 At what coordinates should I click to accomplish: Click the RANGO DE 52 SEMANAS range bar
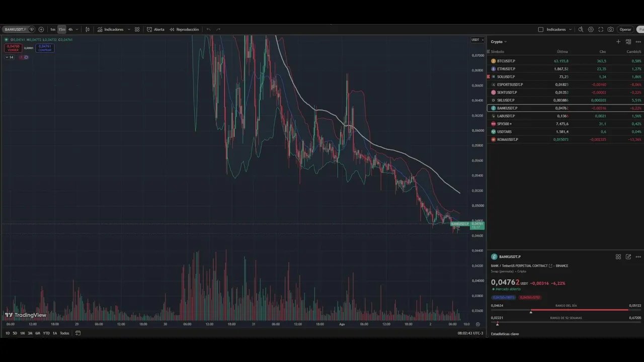[x=566, y=322]
